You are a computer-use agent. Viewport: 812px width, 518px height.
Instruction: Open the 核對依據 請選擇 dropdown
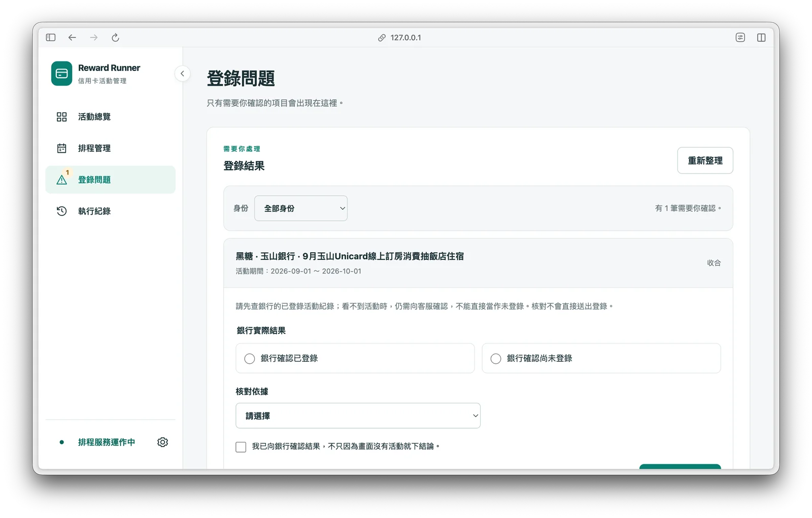coord(358,416)
